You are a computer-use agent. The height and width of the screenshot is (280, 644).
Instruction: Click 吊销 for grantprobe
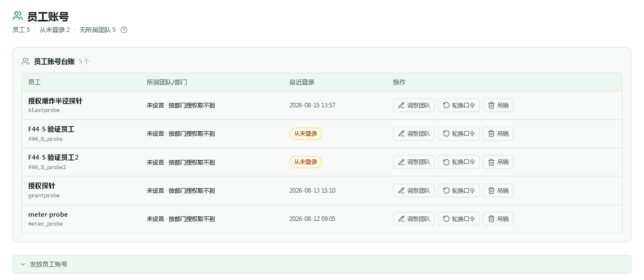(498, 191)
